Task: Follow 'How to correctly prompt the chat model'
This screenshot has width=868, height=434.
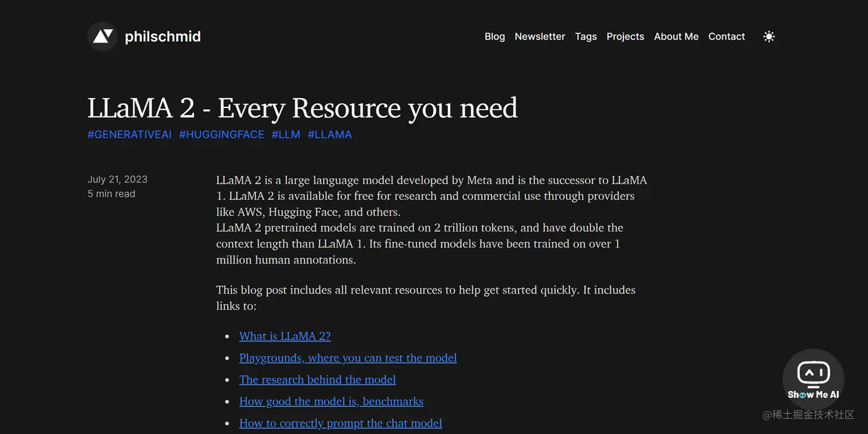Action: [x=340, y=423]
